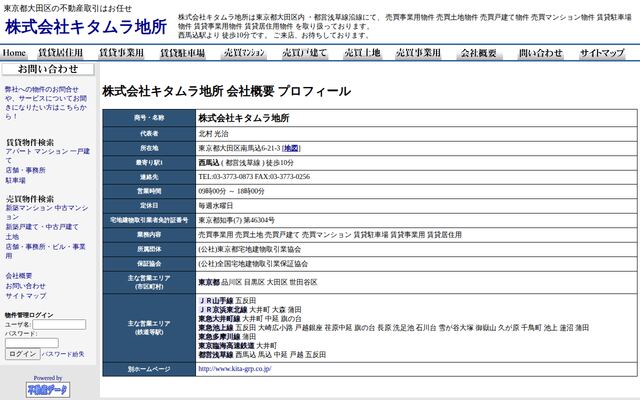Open the 売買マンション navigation tab
Screen dimensions: 640x400
click(x=244, y=53)
